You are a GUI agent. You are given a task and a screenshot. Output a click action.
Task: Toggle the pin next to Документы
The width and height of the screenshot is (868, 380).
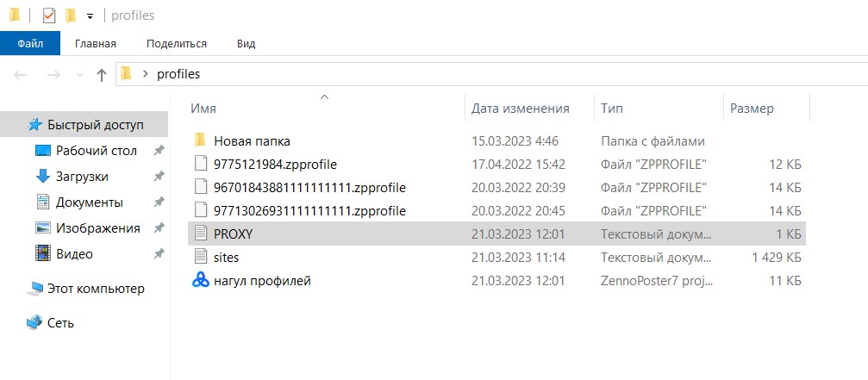[159, 202]
